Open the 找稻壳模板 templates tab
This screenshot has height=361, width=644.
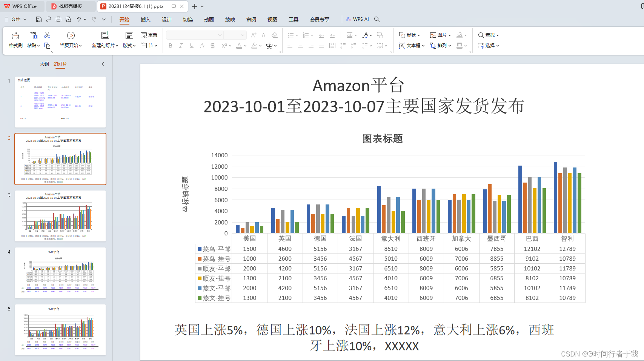tap(71, 6)
